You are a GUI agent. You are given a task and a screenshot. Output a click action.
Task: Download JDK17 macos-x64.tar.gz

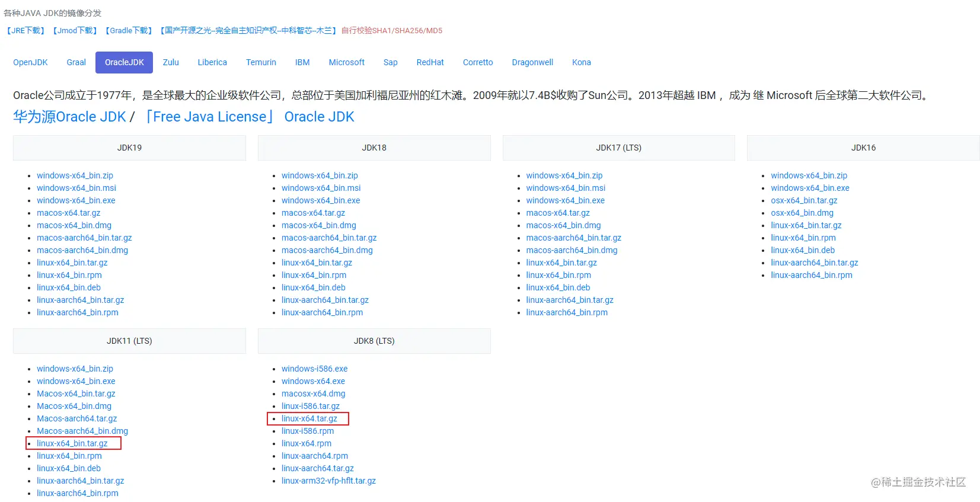558,213
